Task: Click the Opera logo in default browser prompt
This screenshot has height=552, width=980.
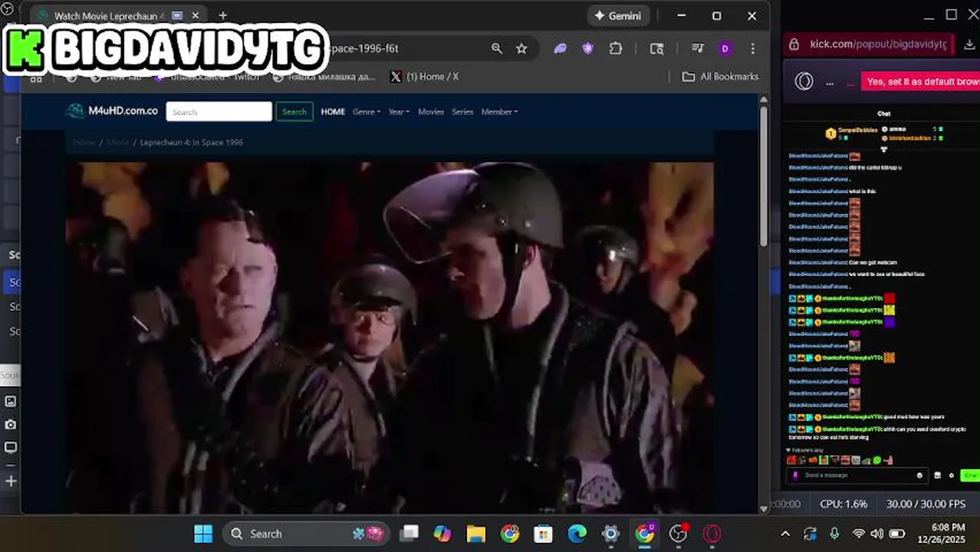Action: tap(804, 81)
